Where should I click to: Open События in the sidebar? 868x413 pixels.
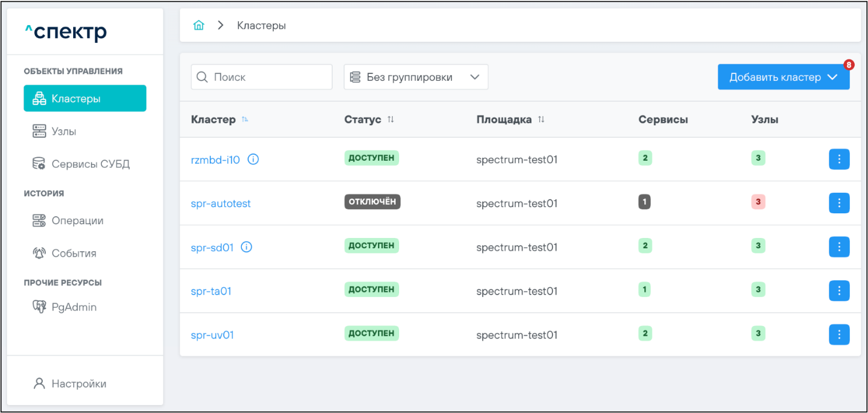coord(74,253)
